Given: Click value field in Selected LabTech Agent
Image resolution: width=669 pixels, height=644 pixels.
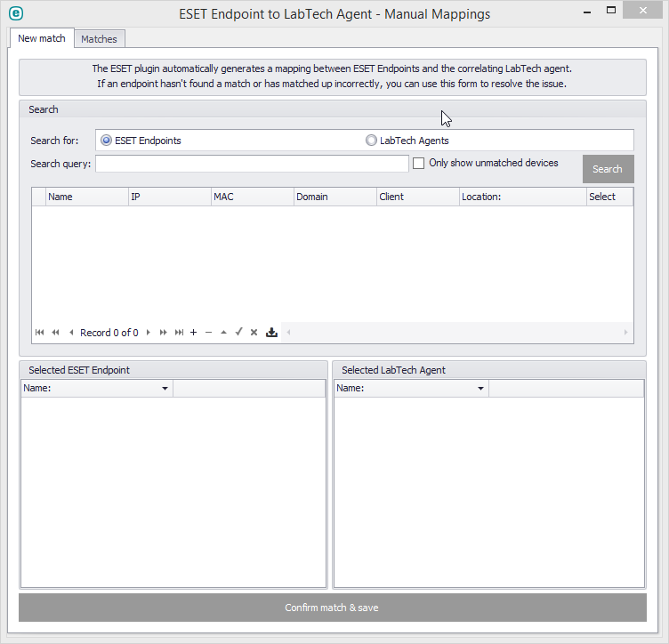Looking at the screenshot, I should point(566,389).
